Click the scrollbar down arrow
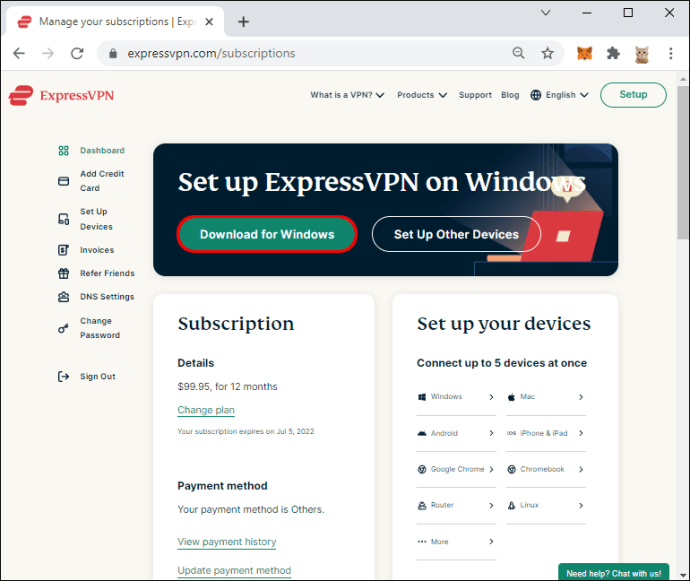This screenshot has width=690, height=581. [683, 575]
